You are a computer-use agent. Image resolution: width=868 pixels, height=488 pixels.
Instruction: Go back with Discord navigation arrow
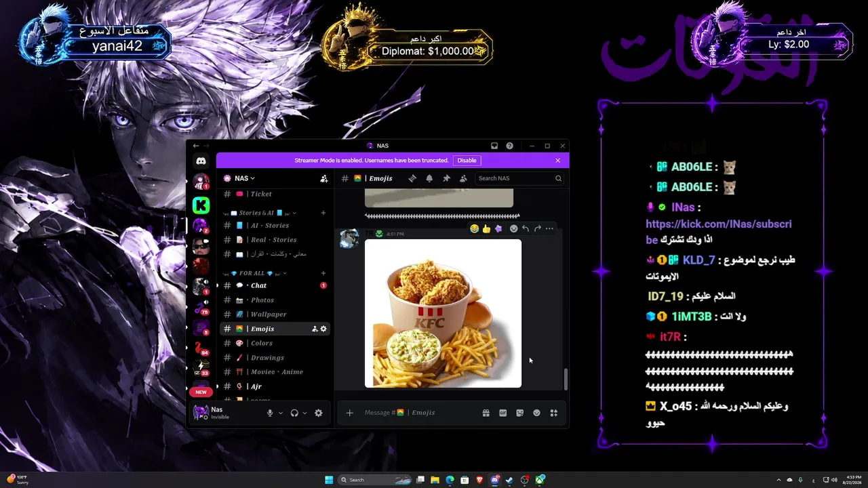pos(196,146)
